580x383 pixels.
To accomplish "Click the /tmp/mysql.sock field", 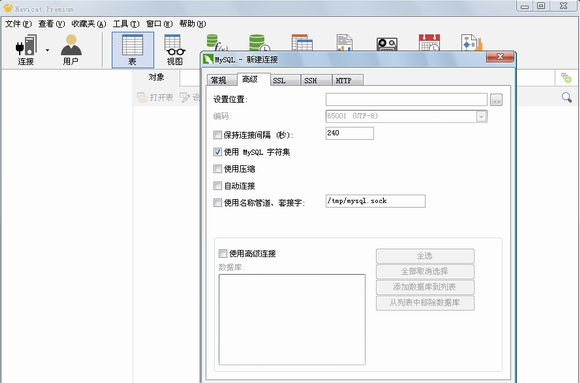I will pyautogui.click(x=375, y=201).
